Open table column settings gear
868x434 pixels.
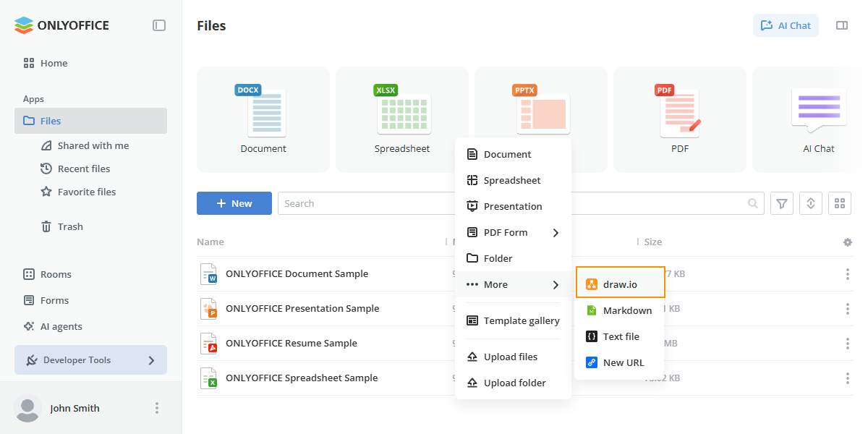[848, 242]
